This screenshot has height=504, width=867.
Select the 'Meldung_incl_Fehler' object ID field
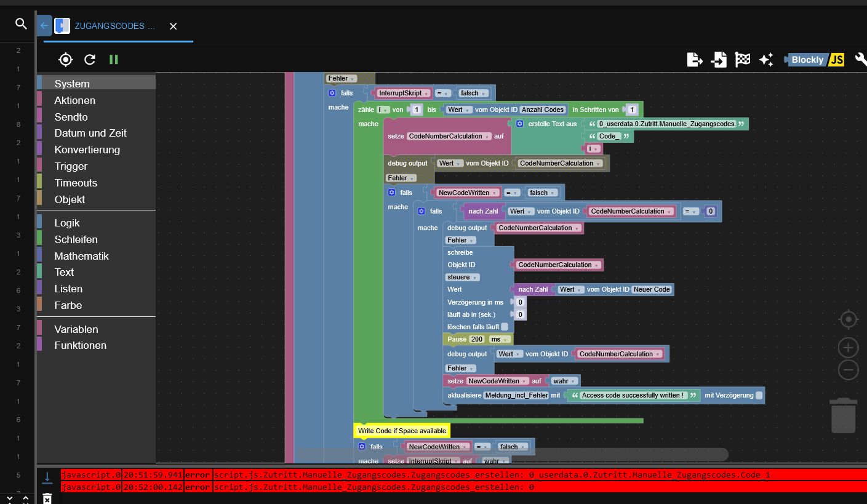point(516,395)
